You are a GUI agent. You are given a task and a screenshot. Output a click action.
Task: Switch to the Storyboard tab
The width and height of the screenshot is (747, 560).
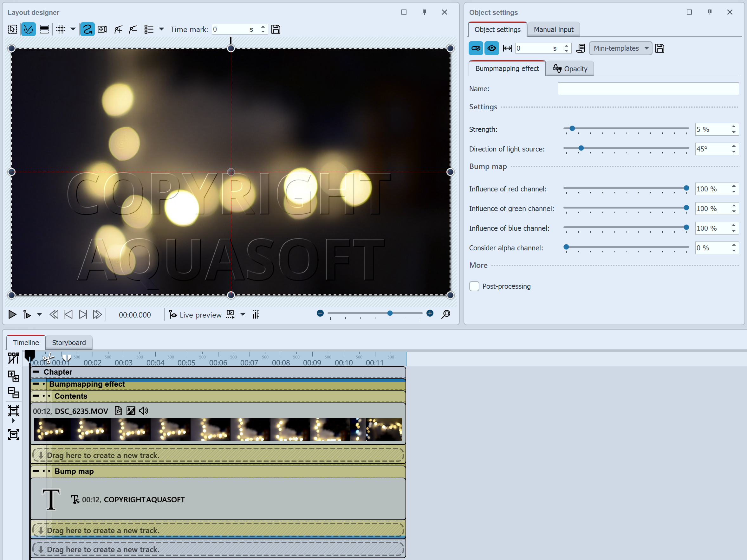click(69, 343)
